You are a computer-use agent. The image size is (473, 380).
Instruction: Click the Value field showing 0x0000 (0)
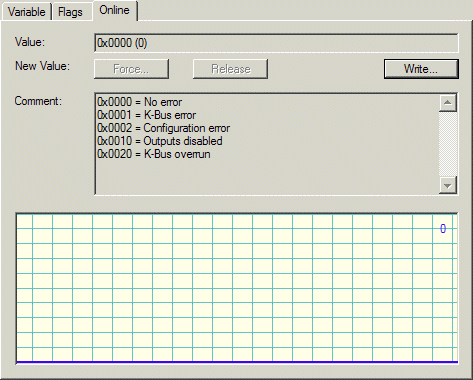pyautogui.click(x=276, y=43)
